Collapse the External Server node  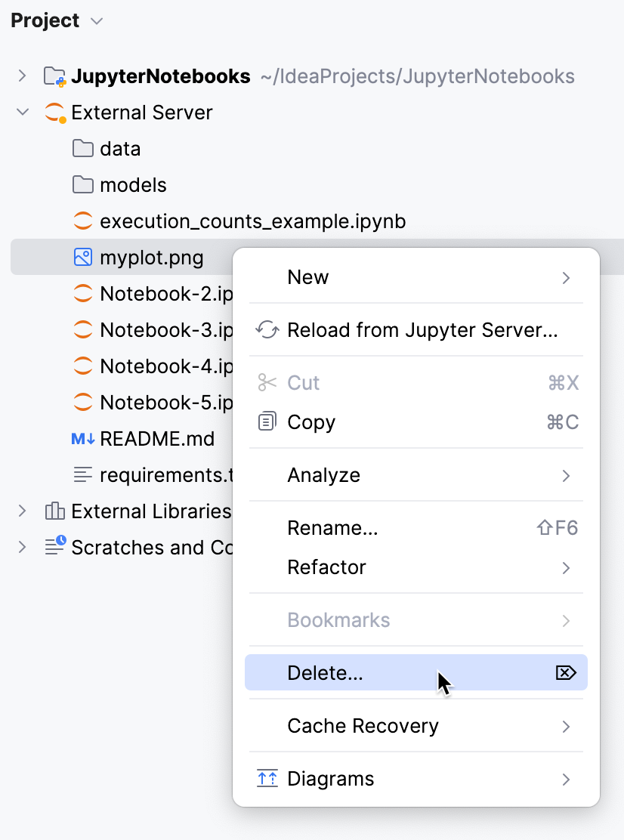point(21,113)
